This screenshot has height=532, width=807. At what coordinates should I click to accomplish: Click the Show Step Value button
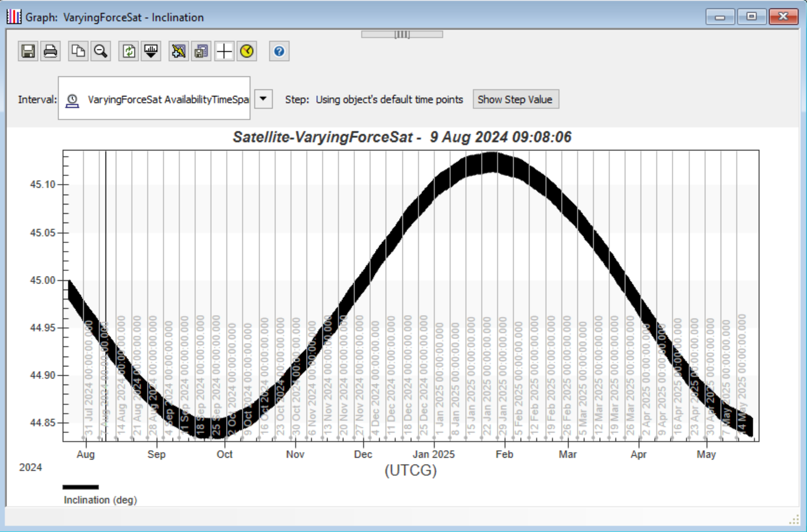[516, 99]
